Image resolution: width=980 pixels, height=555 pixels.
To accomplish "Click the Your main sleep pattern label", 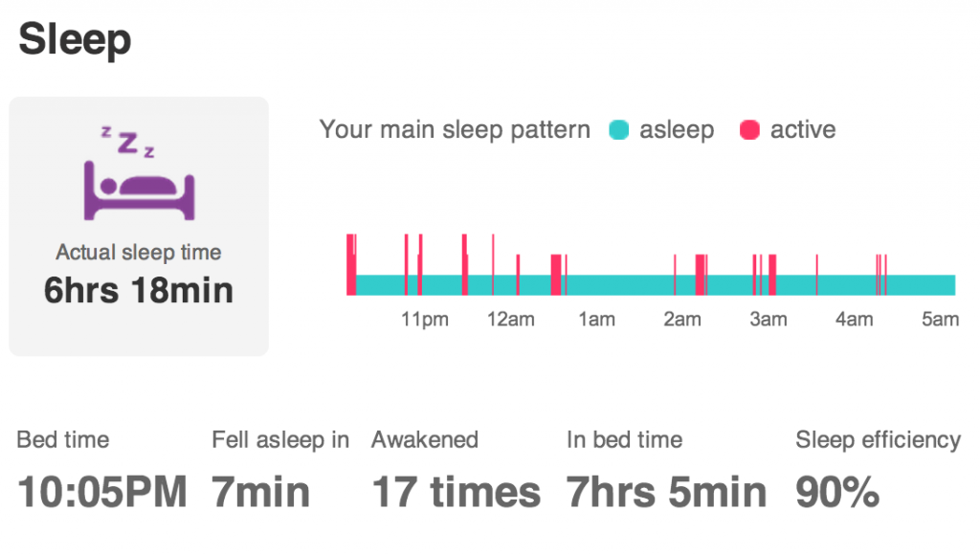I will point(455,130).
